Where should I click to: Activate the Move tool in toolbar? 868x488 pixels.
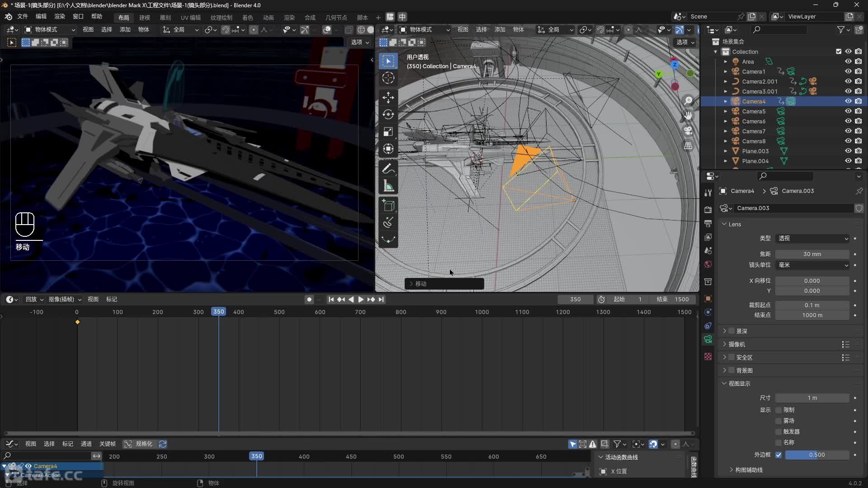tap(388, 97)
